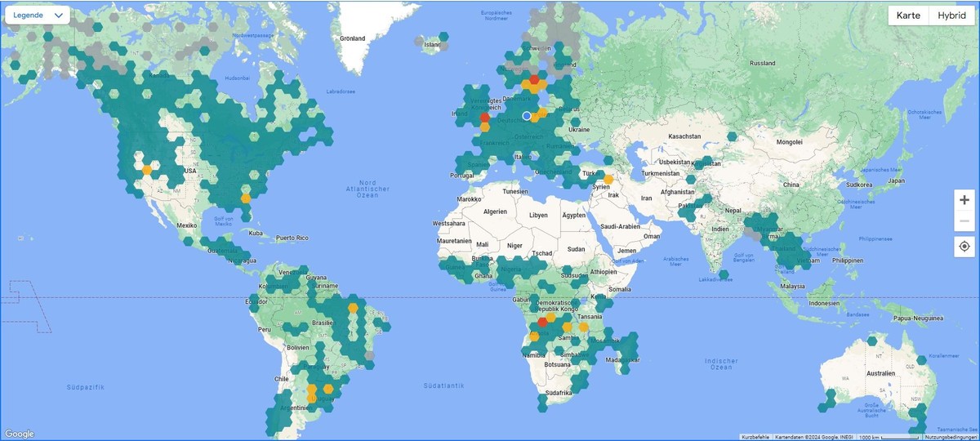Click the Libyen label

click(538, 215)
